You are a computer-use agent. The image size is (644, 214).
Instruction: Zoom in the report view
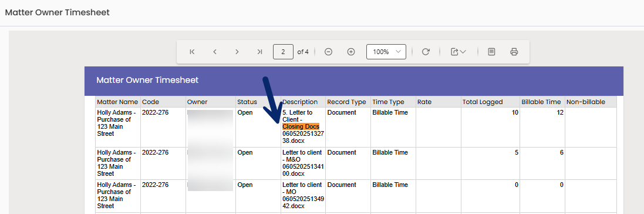[x=350, y=52]
